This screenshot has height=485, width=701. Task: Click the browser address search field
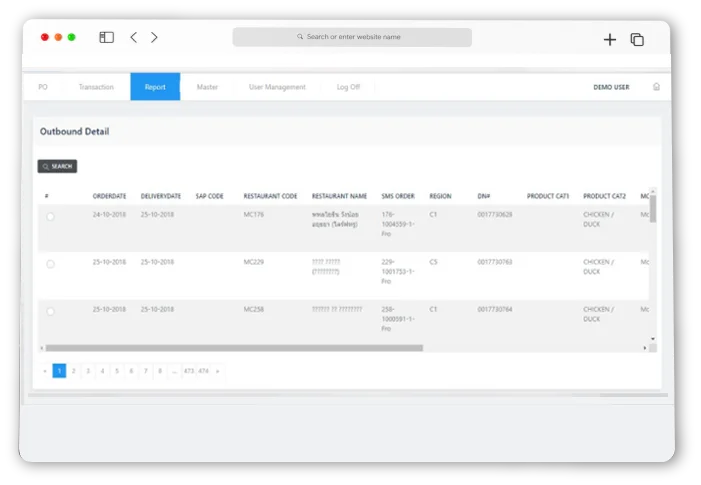pos(352,37)
